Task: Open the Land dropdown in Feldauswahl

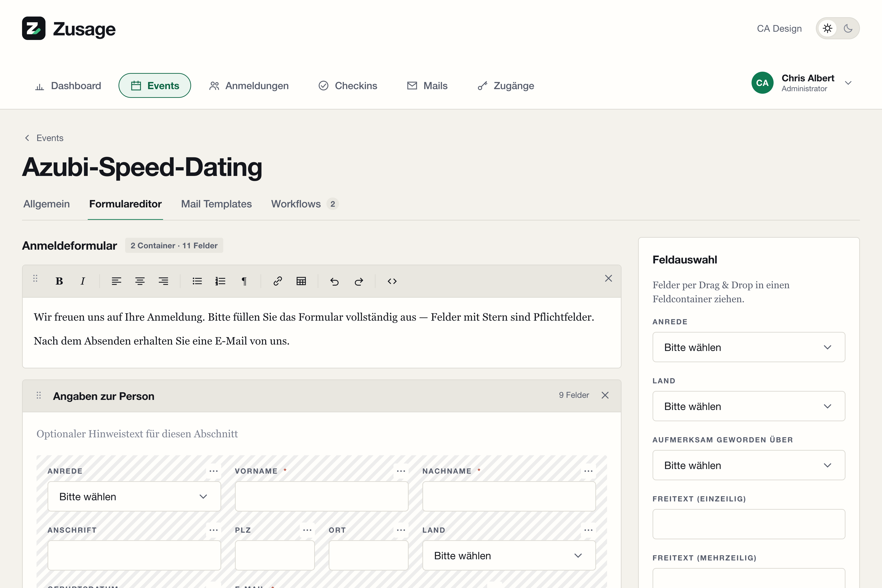Action: click(749, 406)
